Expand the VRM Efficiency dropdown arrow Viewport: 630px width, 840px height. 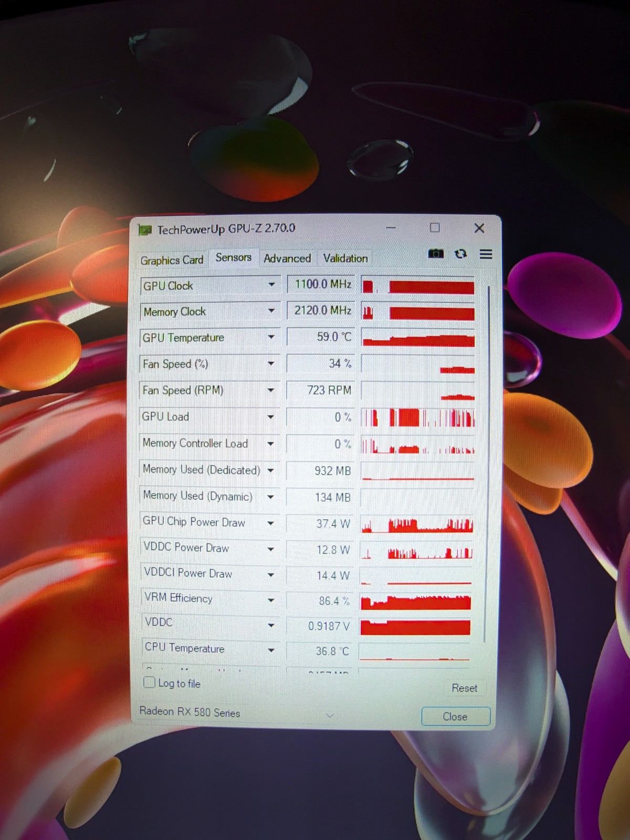click(271, 600)
